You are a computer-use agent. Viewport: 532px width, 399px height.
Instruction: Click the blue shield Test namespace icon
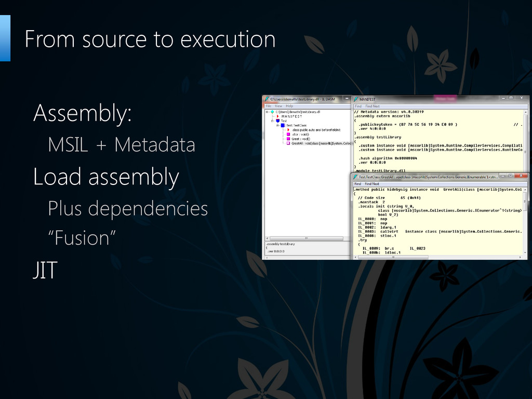(277, 121)
